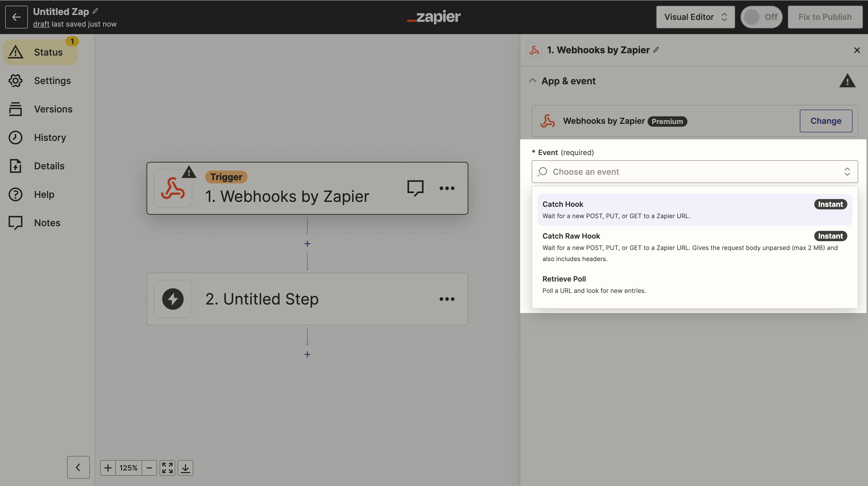Click Fix to Publish button

pos(825,17)
